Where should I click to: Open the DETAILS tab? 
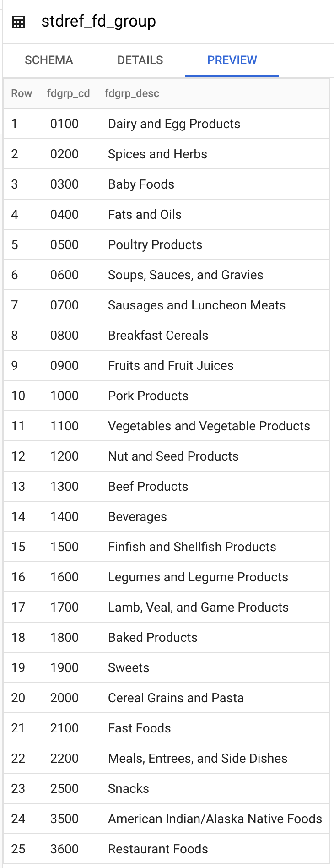click(140, 60)
